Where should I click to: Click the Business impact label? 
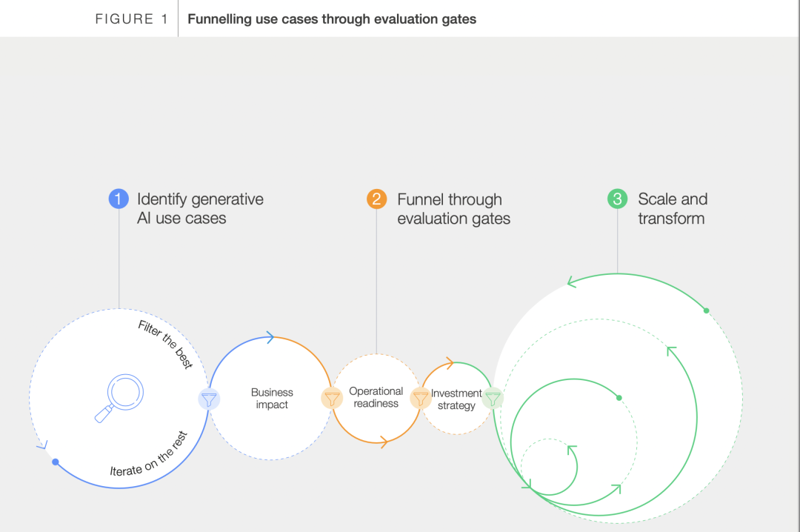272,398
